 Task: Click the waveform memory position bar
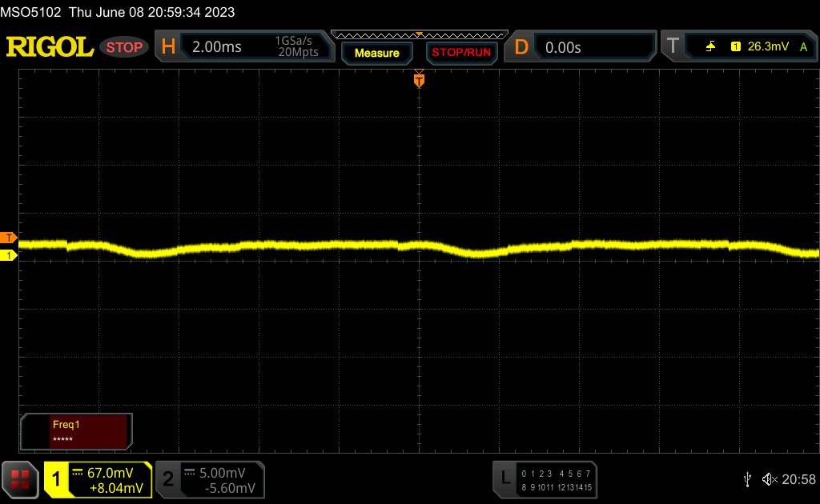click(x=419, y=34)
